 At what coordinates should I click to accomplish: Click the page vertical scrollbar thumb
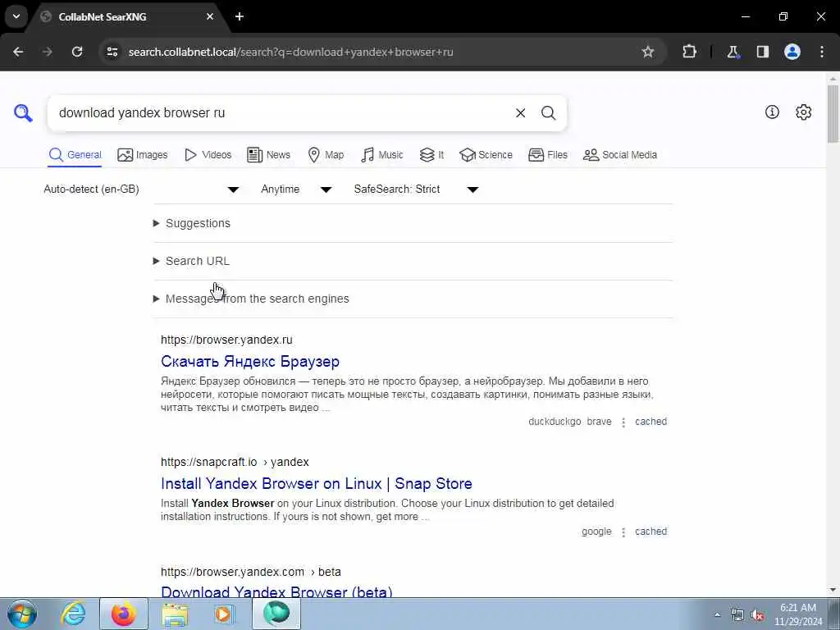point(833,113)
